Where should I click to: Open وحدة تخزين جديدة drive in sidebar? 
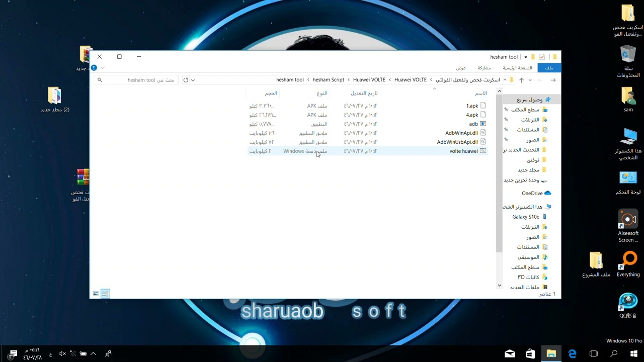pyautogui.click(x=526, y=180)
